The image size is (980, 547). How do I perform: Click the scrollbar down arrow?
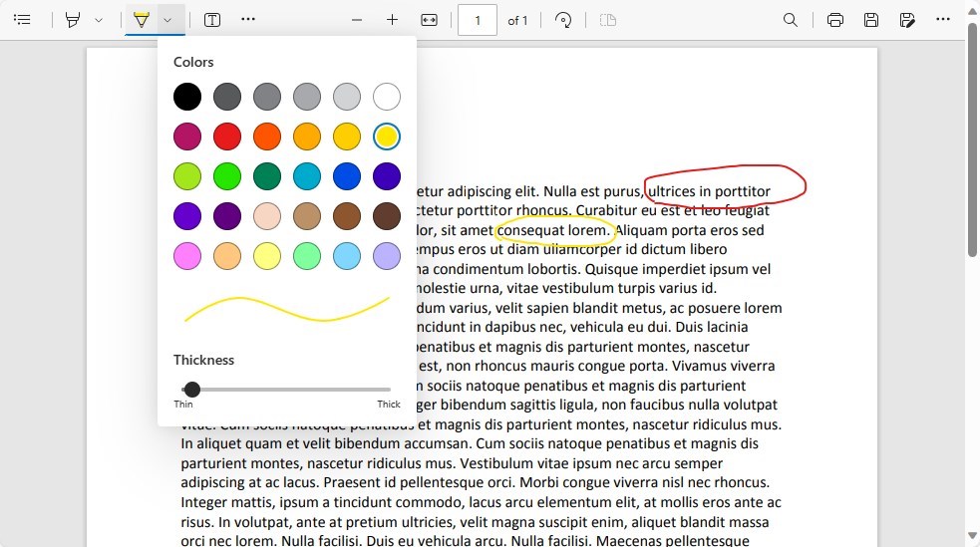pyautogui.click(x=972, y=536)
